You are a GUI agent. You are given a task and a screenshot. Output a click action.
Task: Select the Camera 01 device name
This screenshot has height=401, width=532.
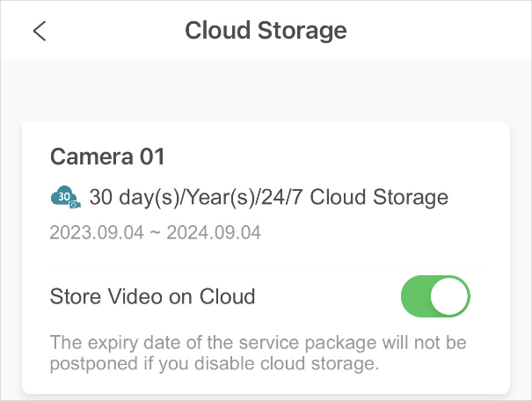pyautogui.click(x=107, y=157)
